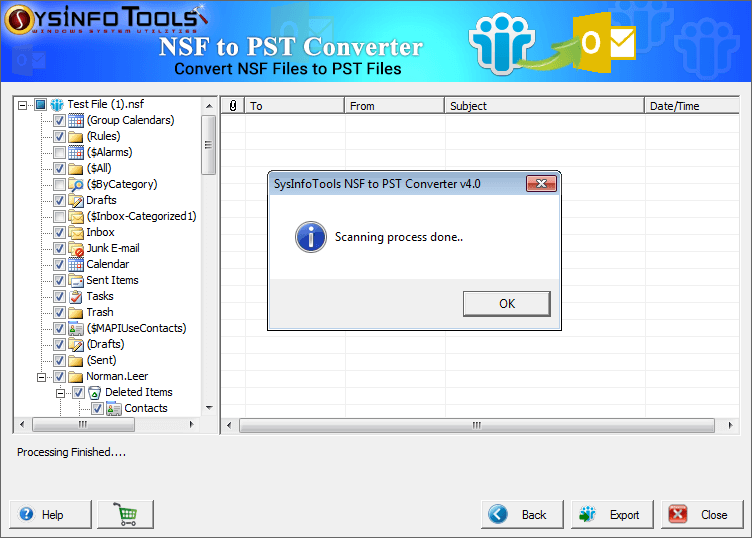Click the ($ByCategory) search folder icon
The width and height of the screenshot is (752, 538).
click(x=76, y=184)
